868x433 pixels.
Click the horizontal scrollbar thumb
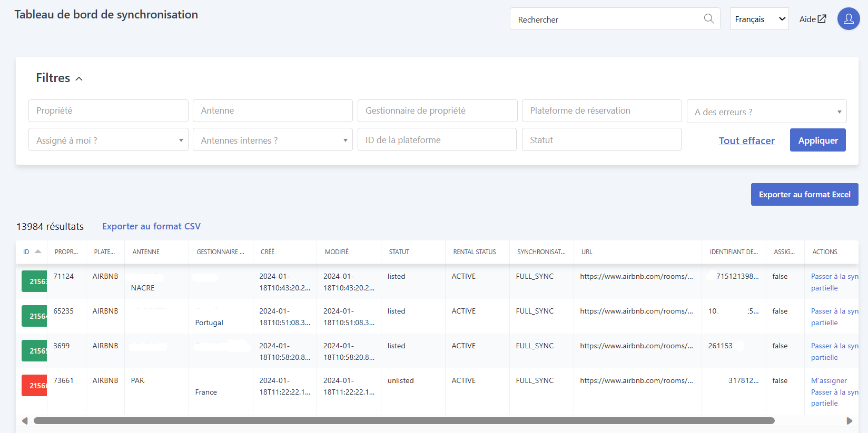point(404,420)
